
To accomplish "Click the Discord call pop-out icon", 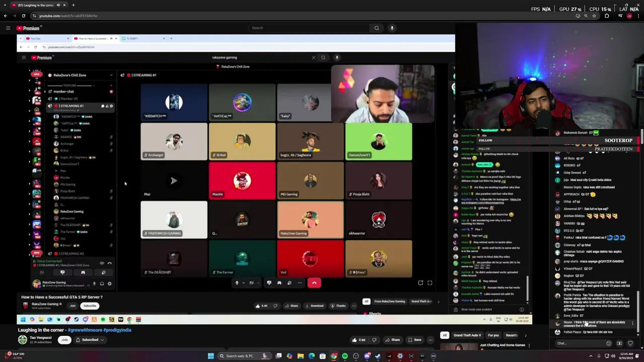I will pyautogui.click(x=421, y=283).
